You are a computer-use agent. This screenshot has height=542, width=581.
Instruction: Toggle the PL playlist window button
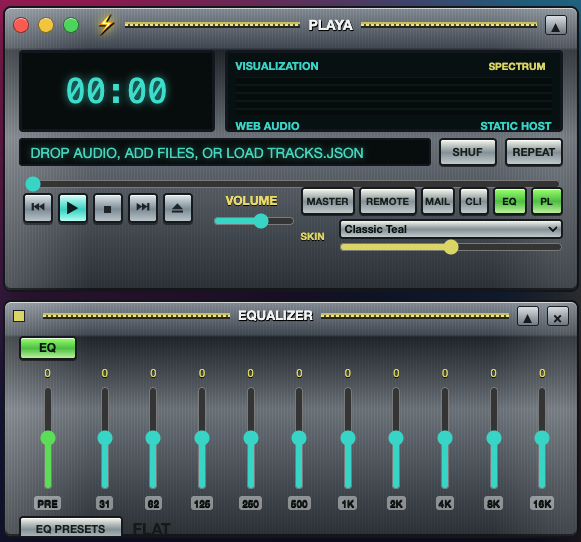click(x=547, y=201)
